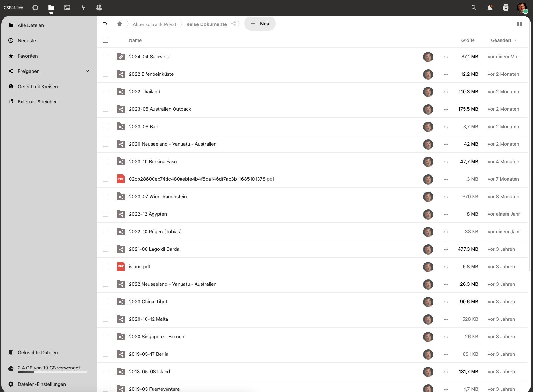This screenshot has width=533, height=392.
Task: Click the search magnifier icon
Action: click(x=474, y=8)
